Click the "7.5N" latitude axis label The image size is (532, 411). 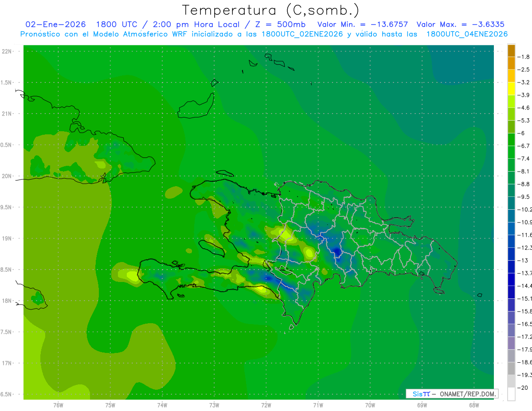pos(6,333)
